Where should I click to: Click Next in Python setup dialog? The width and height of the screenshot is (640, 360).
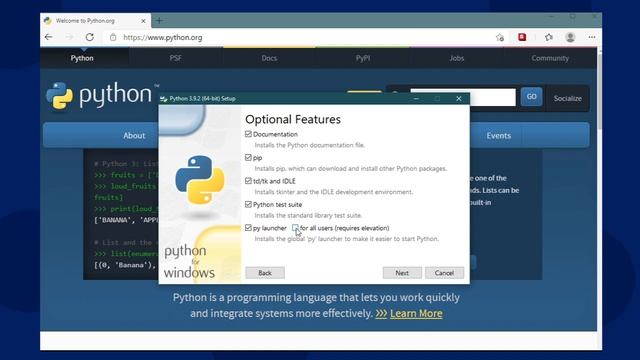(402, 273)
